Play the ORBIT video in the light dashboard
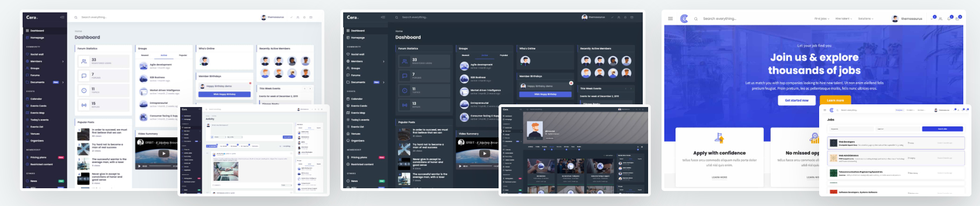 coord(164,153)
